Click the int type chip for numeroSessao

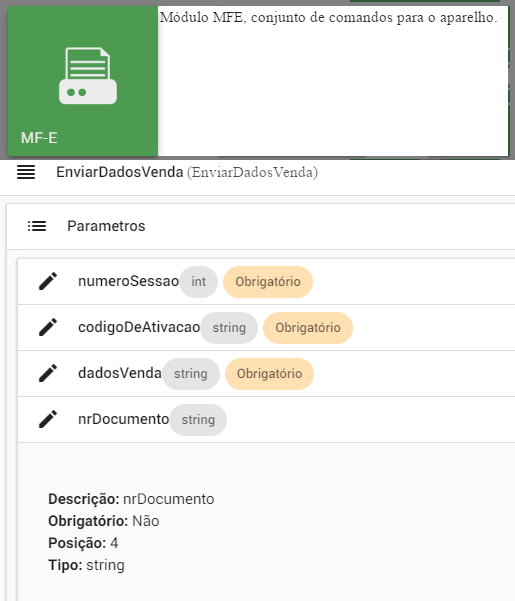pyautogui.click(x=198, y=282)
